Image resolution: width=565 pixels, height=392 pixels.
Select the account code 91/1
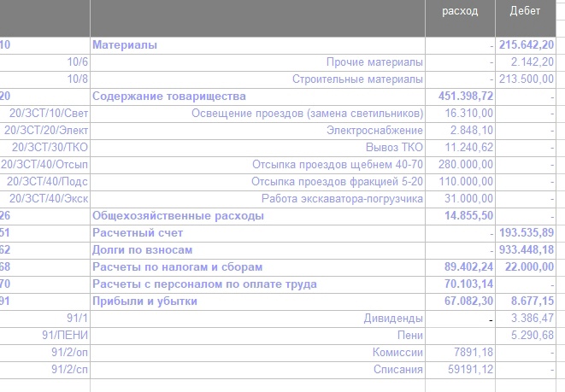point(77,319)
